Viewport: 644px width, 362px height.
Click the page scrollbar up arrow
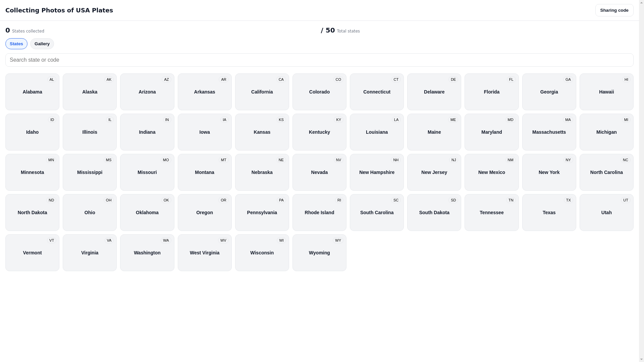[641, 3]
